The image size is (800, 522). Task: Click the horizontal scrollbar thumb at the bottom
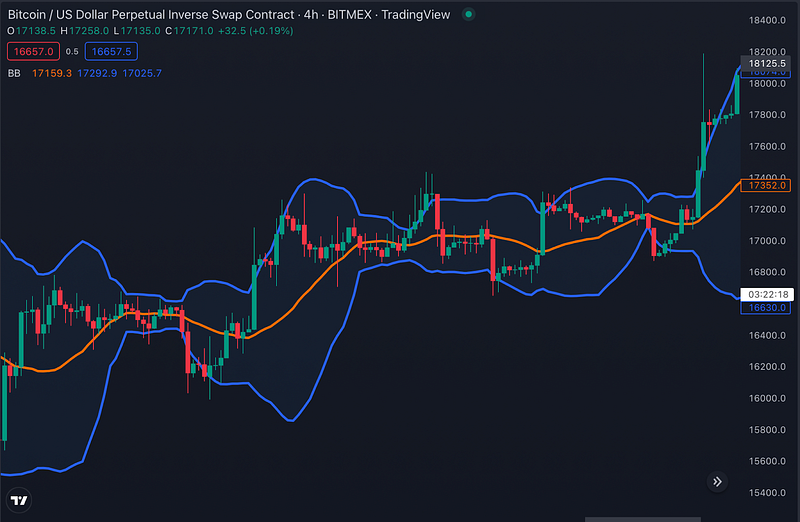click(x=643, y=519)
